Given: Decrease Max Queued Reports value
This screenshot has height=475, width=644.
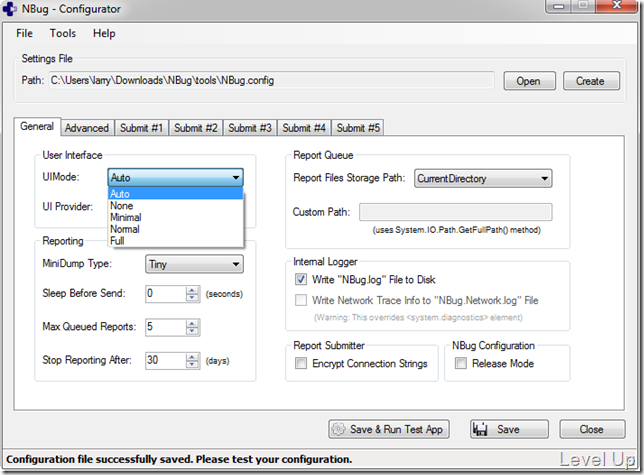Looking at the screenshot, I should (x=192, y=331).
